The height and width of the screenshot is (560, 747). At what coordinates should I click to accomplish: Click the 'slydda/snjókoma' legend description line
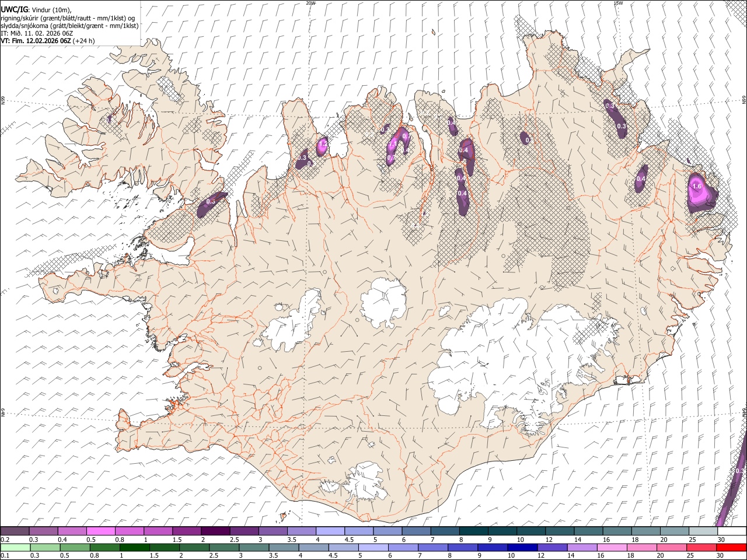coord(69,26)
